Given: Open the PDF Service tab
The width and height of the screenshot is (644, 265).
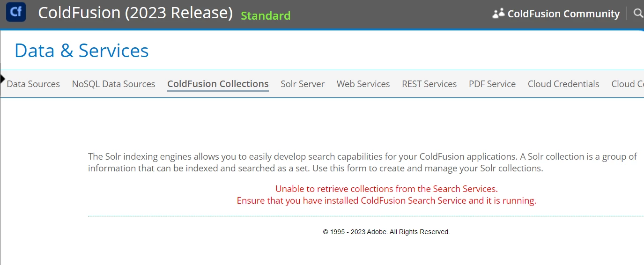Looking at the screenshot, I should (x=492, y=84).
